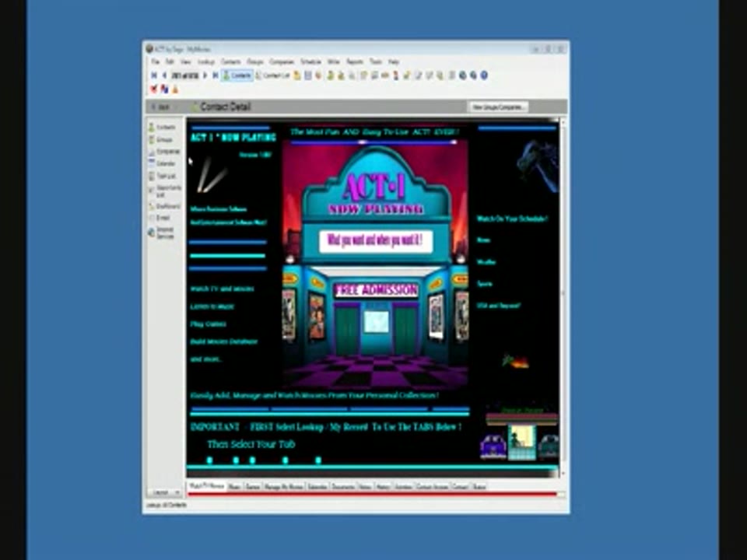Open Opportunity List in the left navigation bar
The image size is (747, 560).
click(x=165, y=191)
